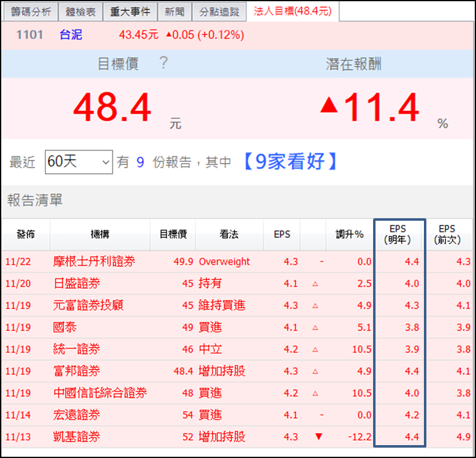Select the 中國信託綜合證券 report row
This screenshot has width=476, height=458.
237,393
